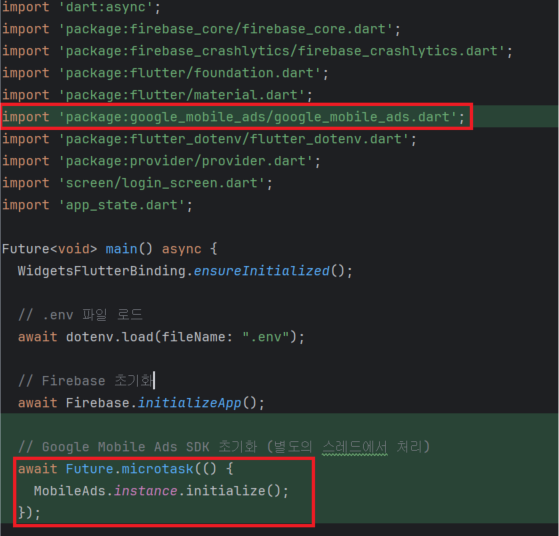The image size is (559, 536).
Task: Click the provider/provider.dart import line
Action: tap(161, 161)
